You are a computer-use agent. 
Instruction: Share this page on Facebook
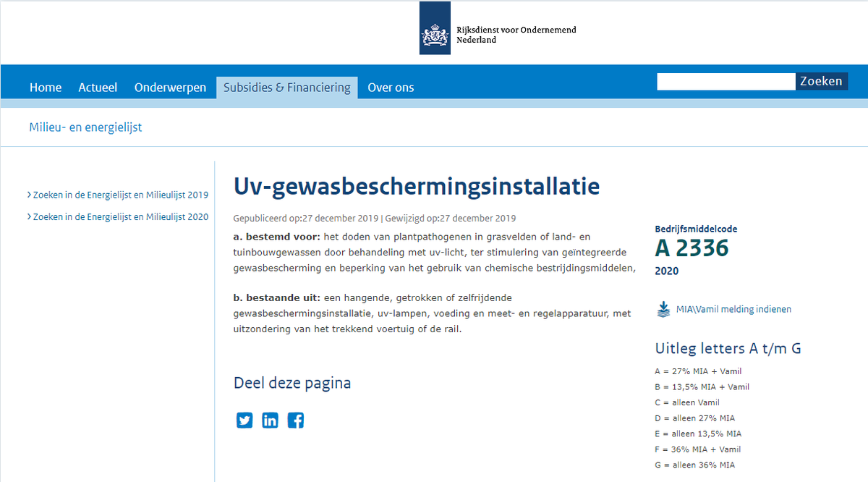click(x=295, y=420)
